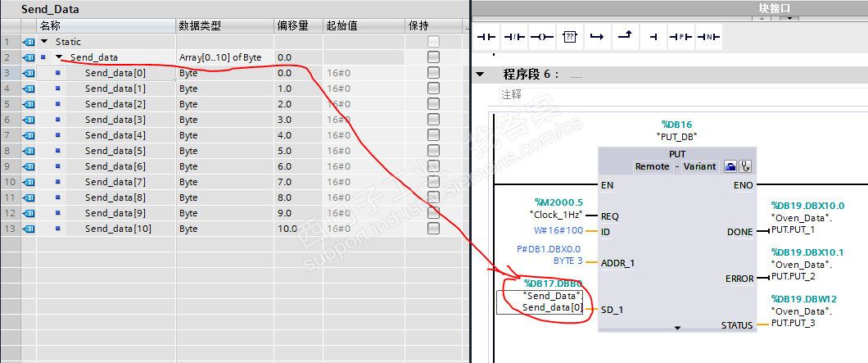Select the REQ operand "Clock_1Hz"
This screenshot has height=363, width=868.
556,215
